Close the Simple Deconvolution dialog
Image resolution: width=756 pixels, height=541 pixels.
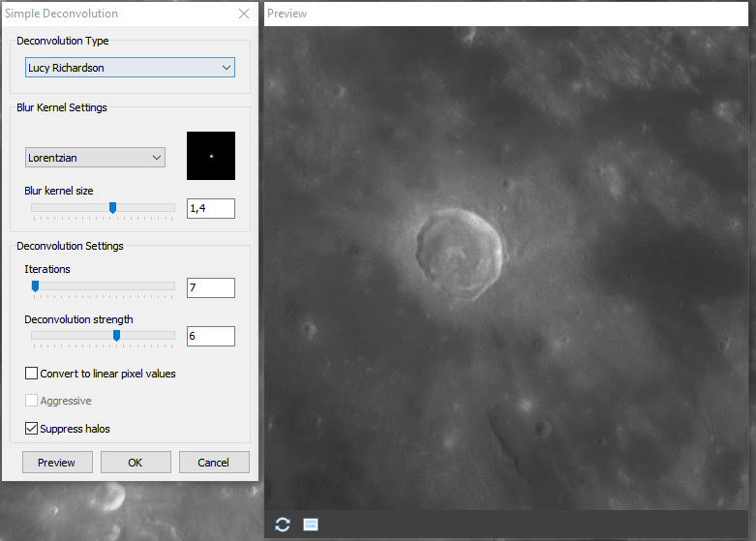[244, 14]
